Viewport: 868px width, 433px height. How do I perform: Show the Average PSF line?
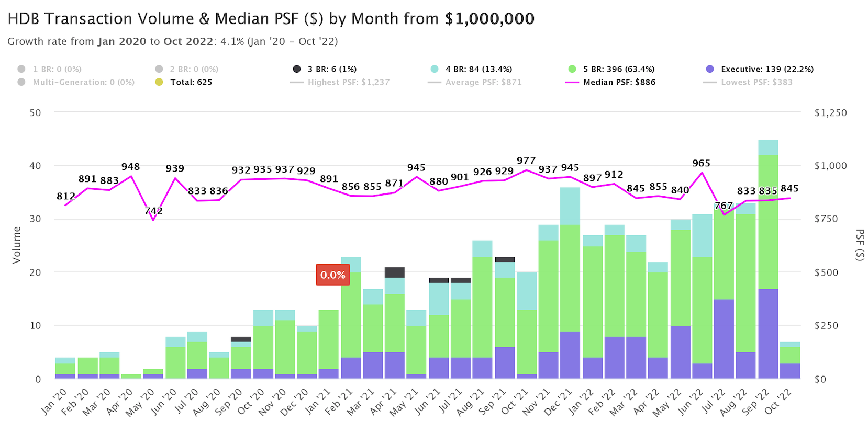pos(483,82)
